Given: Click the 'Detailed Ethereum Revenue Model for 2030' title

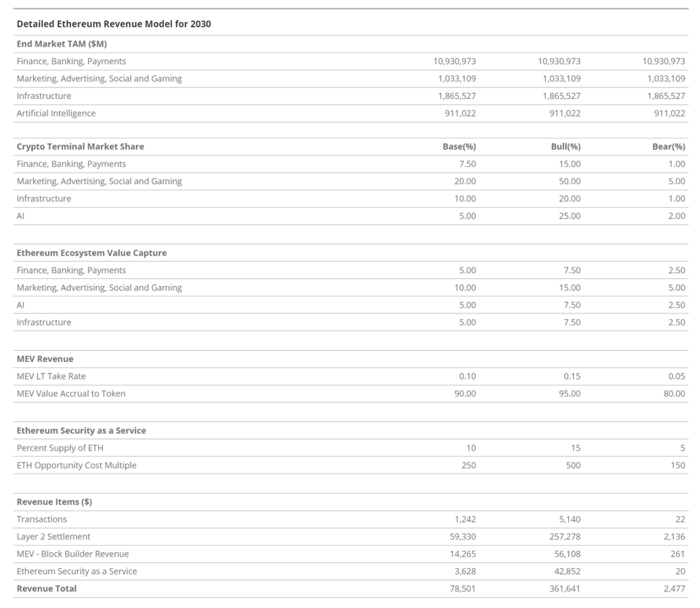Looking at the screenshot, I should click(114, 24).
